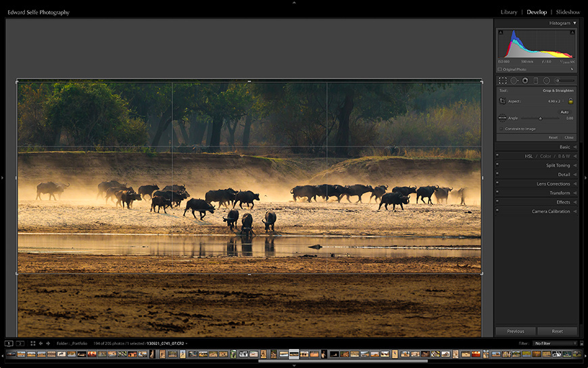The height and width of the screenshot is (368, 588).
Task: Expand the Detail panel
Action: pyautogui.click(x=575, y=175)
